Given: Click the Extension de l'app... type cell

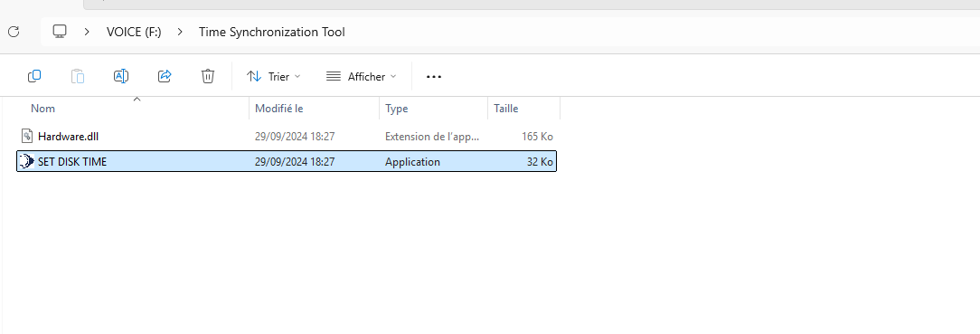Looking at the screenshot, I should [432, 137].
